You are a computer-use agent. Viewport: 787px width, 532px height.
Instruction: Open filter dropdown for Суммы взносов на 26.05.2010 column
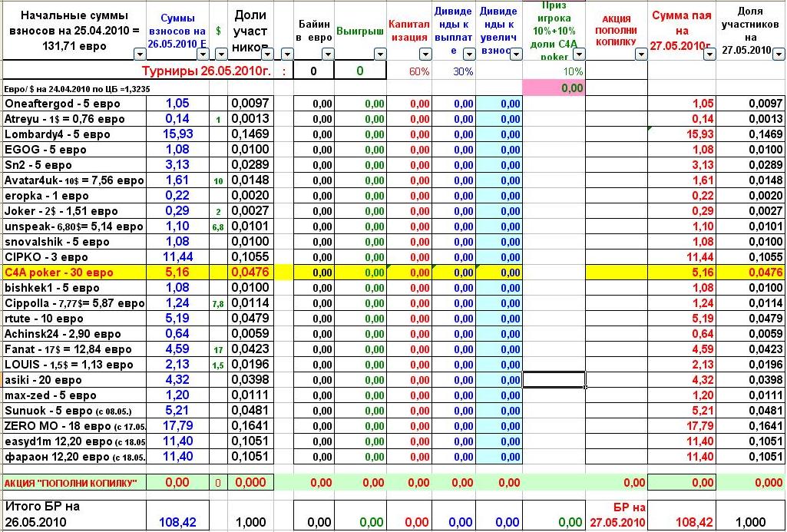tap(203, 55)
